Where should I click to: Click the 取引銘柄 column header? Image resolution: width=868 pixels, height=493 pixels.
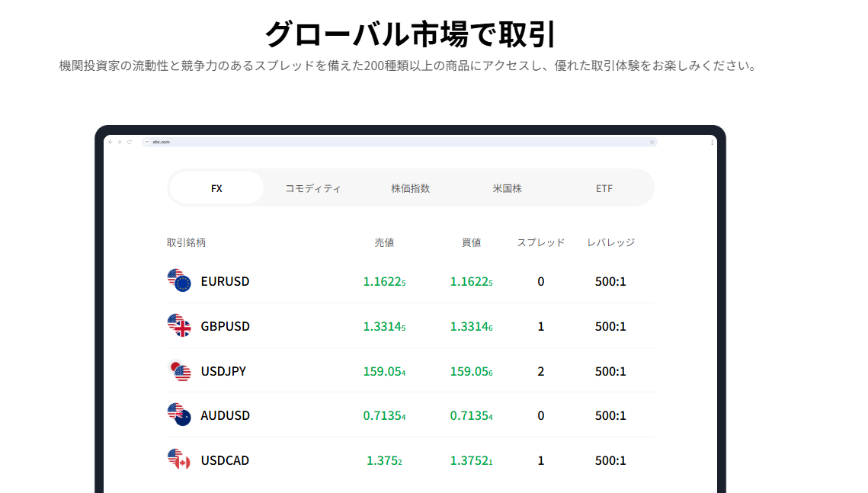tap(186, 242)
